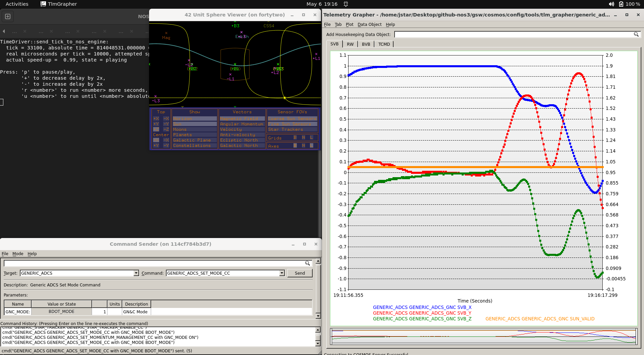The height and width of the screenshot is (355, 644).
Task: Open a new terminal tab with plus icon
Action: (x=8, y=16)
